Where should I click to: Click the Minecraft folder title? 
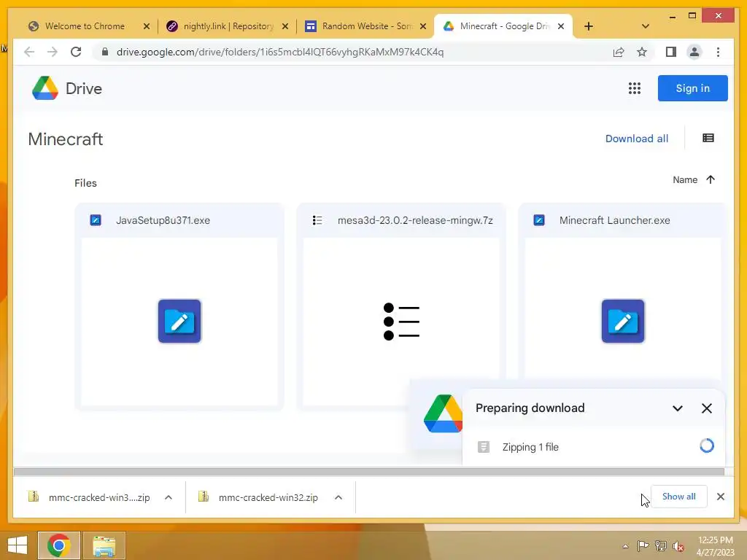tap(65, 139)
